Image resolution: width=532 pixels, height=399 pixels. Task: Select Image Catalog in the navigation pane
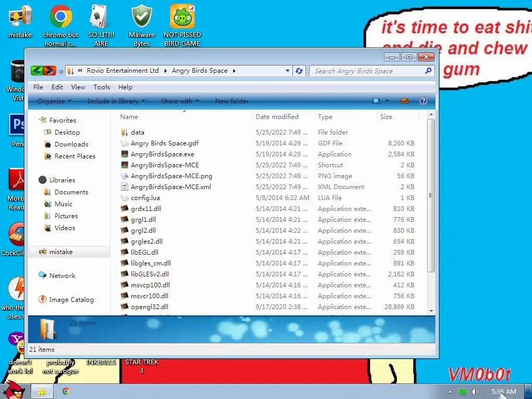(x=71, y=300)
